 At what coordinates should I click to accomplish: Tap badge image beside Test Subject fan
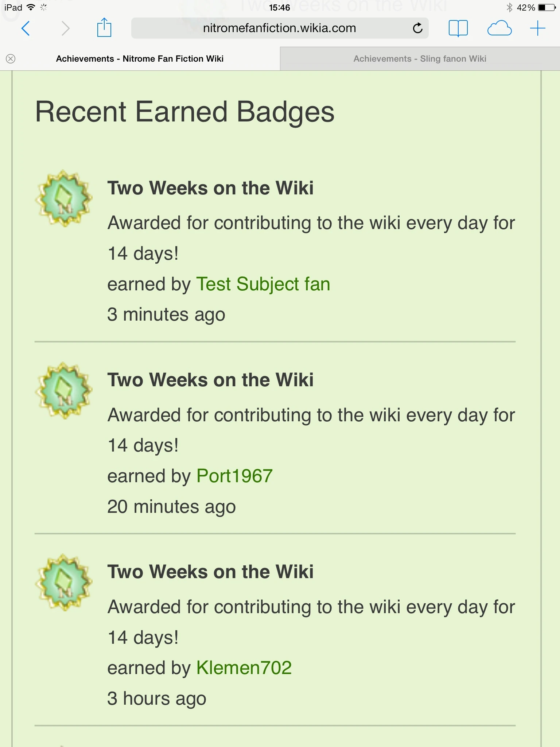pos(64,198)
